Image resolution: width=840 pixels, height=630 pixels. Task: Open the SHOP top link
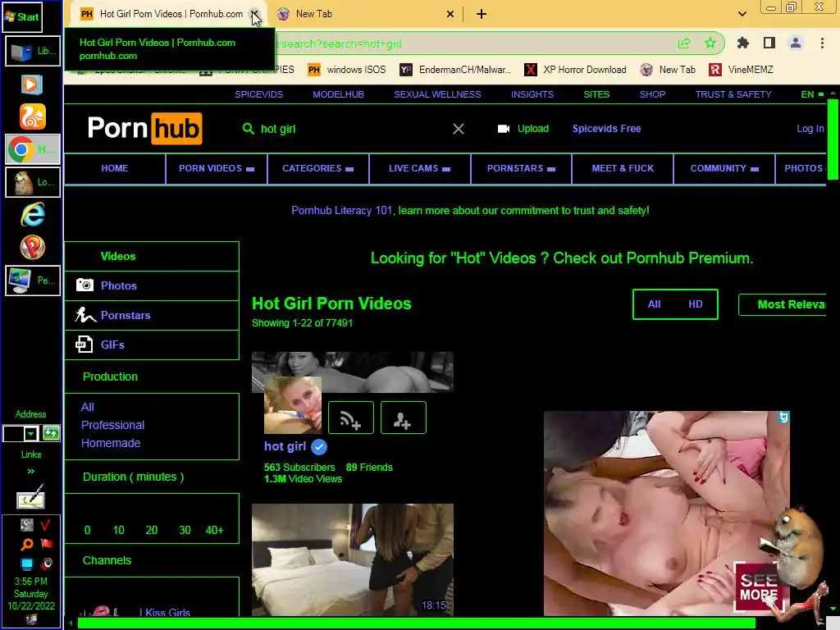click(652, 94)
